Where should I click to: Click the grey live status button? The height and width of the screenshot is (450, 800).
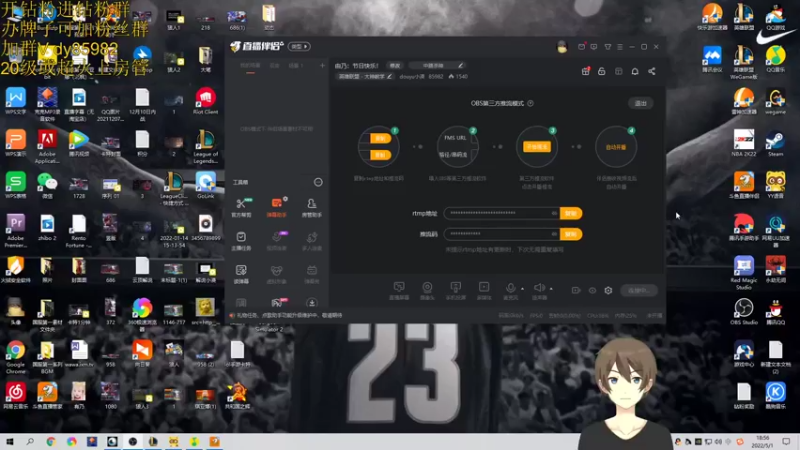639,290
